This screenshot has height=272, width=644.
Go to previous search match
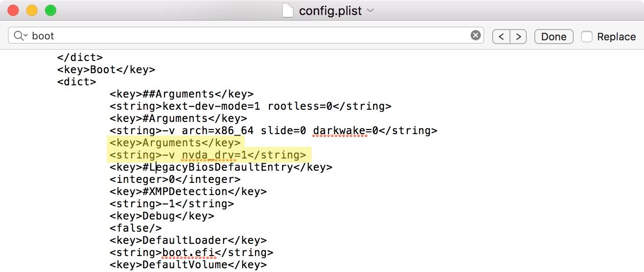[501, 37]
